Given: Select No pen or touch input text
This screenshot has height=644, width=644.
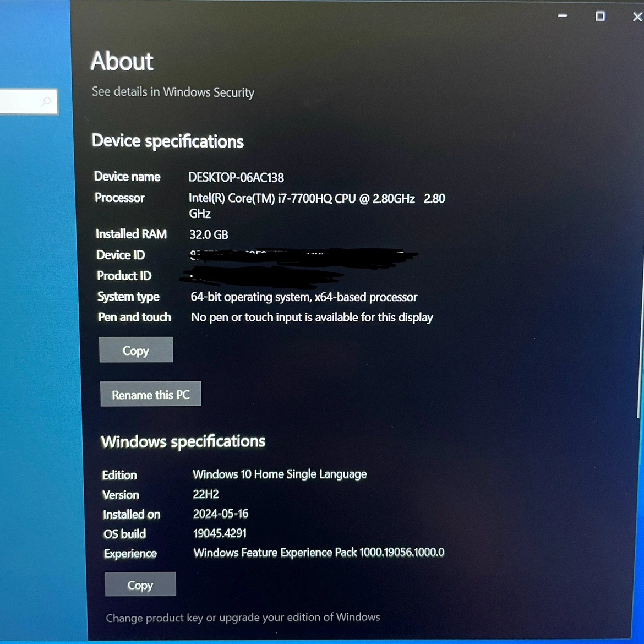Looking at the screenshot, I should (x=312, y=318).
